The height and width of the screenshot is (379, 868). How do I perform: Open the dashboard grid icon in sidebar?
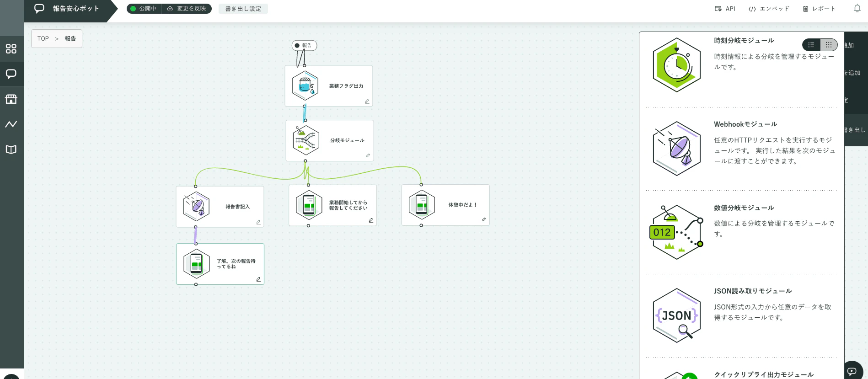coord(11,49)
